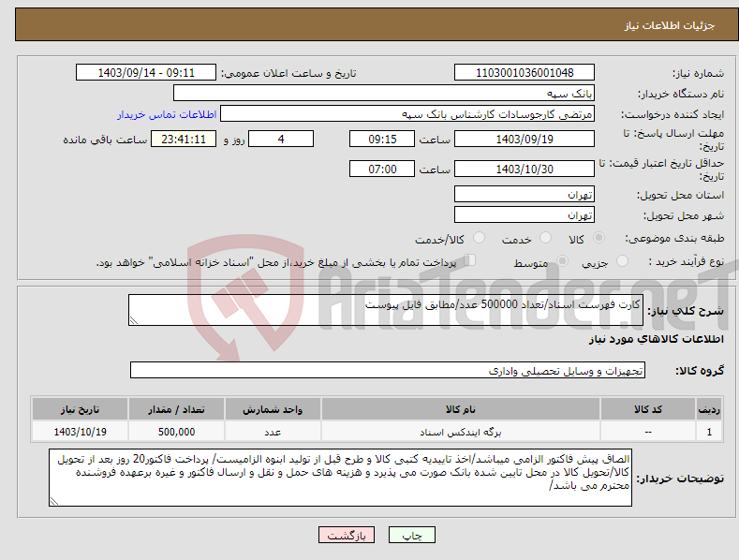
Task: Click the remaining days field 4
Action: pyautogui.click(x=281, y=139)
